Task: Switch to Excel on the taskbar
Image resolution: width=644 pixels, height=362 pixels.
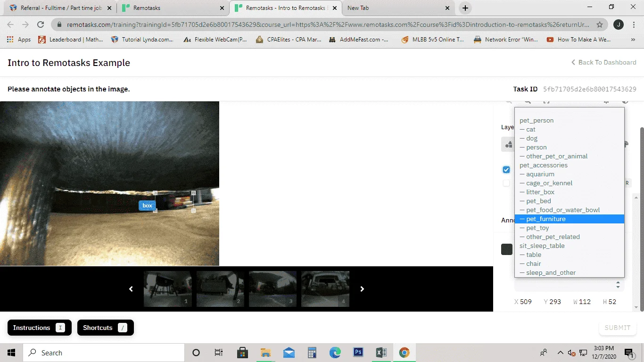Action: (x=381, y=353)
